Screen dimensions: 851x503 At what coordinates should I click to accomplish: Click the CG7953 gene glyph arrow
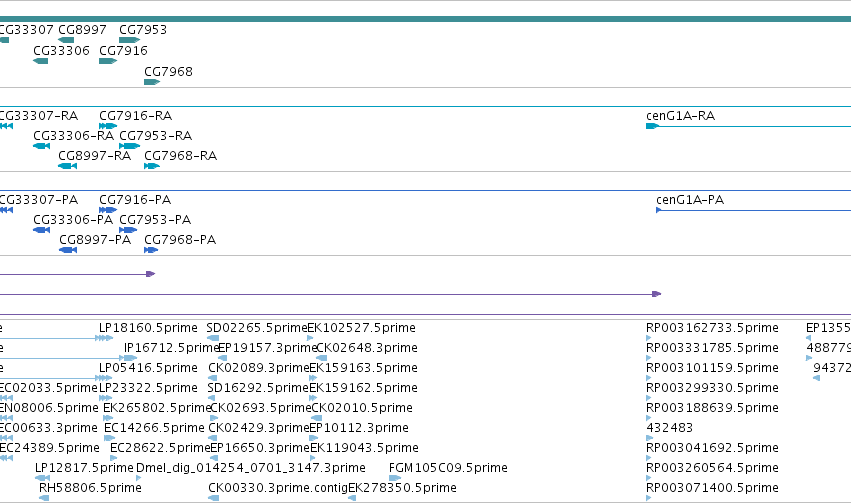(130, 40)
